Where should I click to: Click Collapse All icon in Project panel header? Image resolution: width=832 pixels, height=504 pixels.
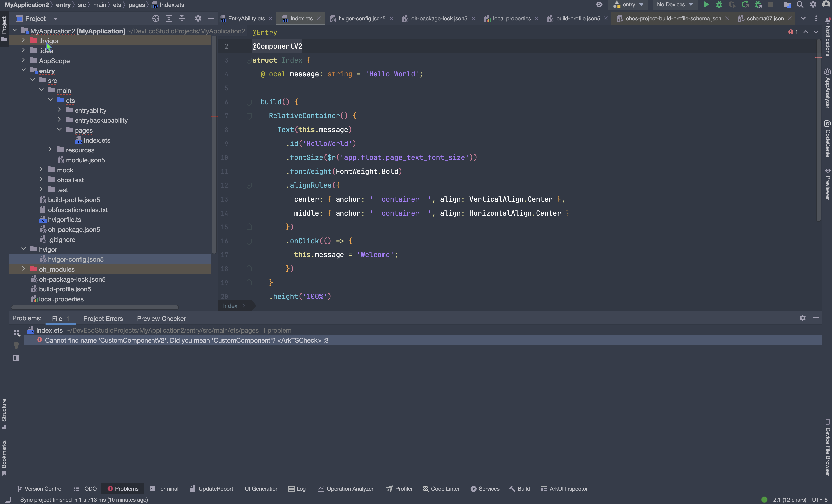[182, 19]
